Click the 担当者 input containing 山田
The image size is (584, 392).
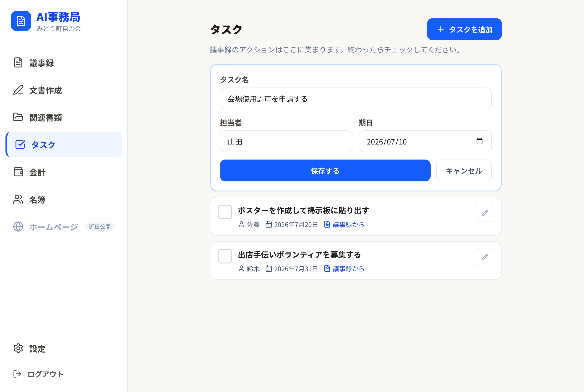click(x=286, y=141)
